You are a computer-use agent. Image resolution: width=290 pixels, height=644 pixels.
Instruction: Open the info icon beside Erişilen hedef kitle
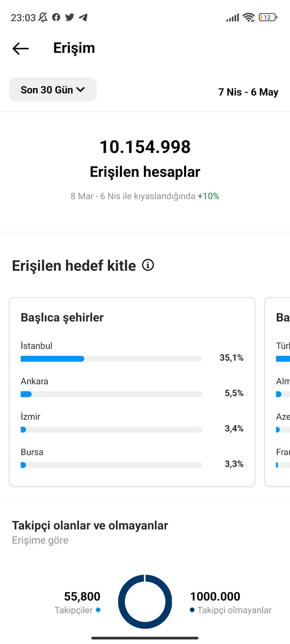[148, 265]
